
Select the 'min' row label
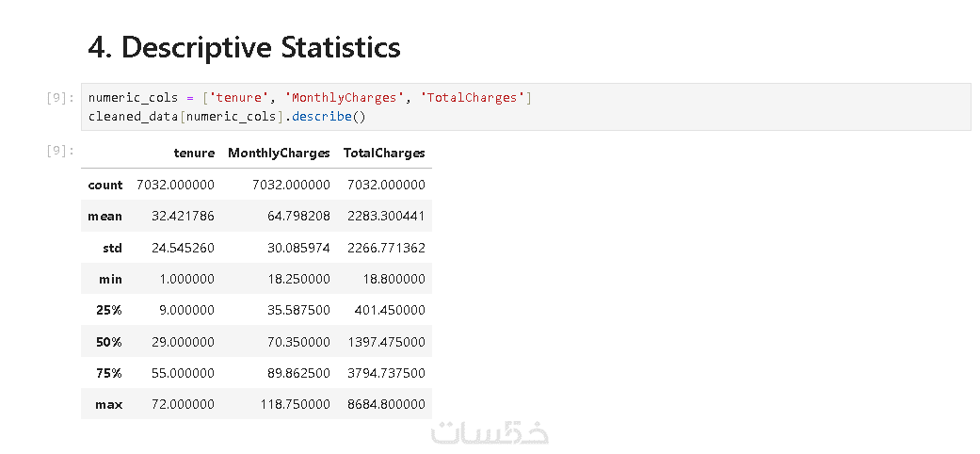point(110,279)
